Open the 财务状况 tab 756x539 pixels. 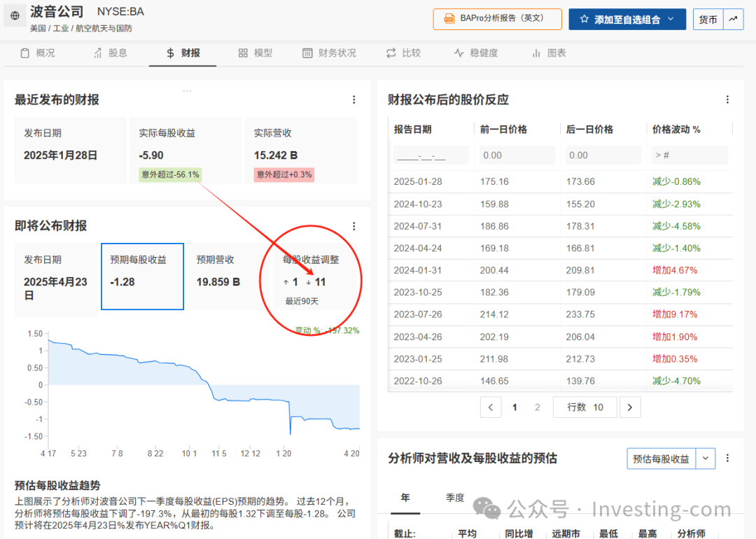(x=329, y=53)
